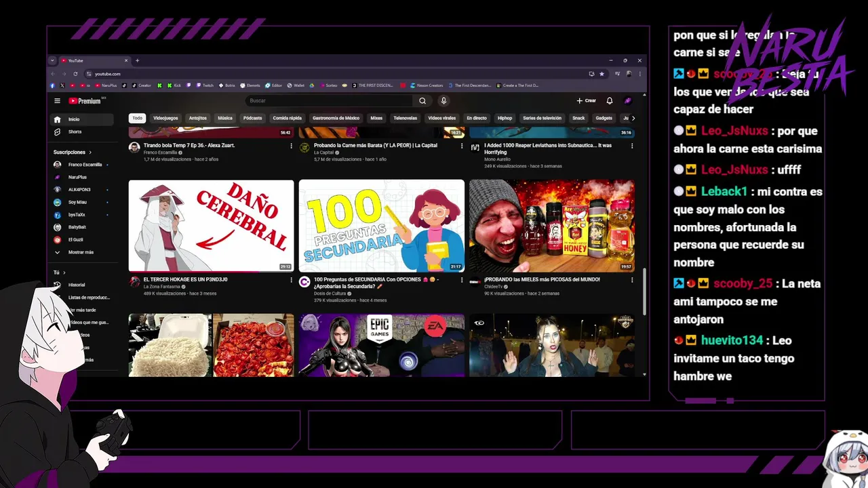Open Historial in sidebar
868x488 pixels.
click(x=81, y=285)
